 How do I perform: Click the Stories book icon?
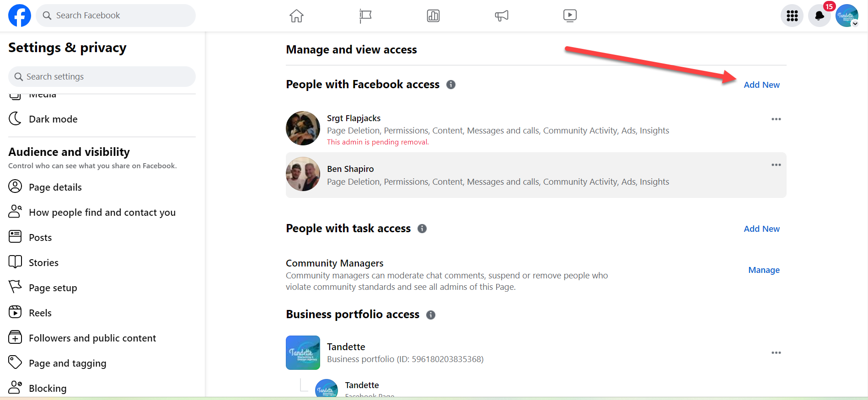(15, 261)
